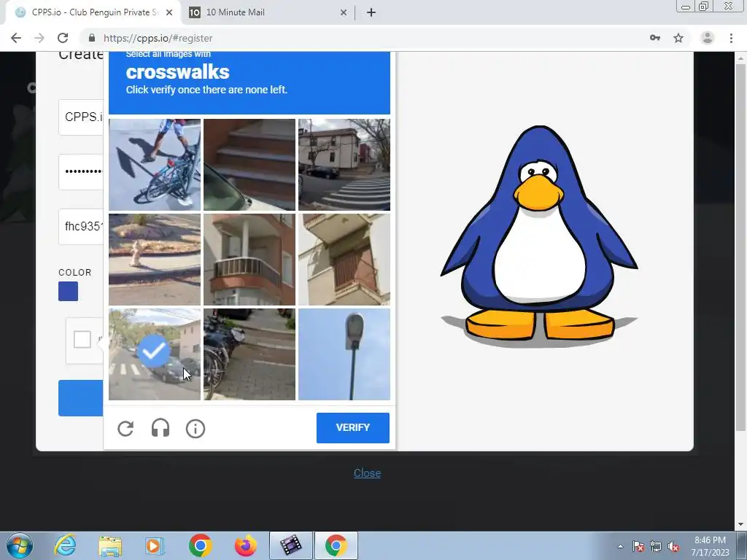Open the Chrome profile menu
This screenshot has height=560, width=747.
(x=708, y=38)
